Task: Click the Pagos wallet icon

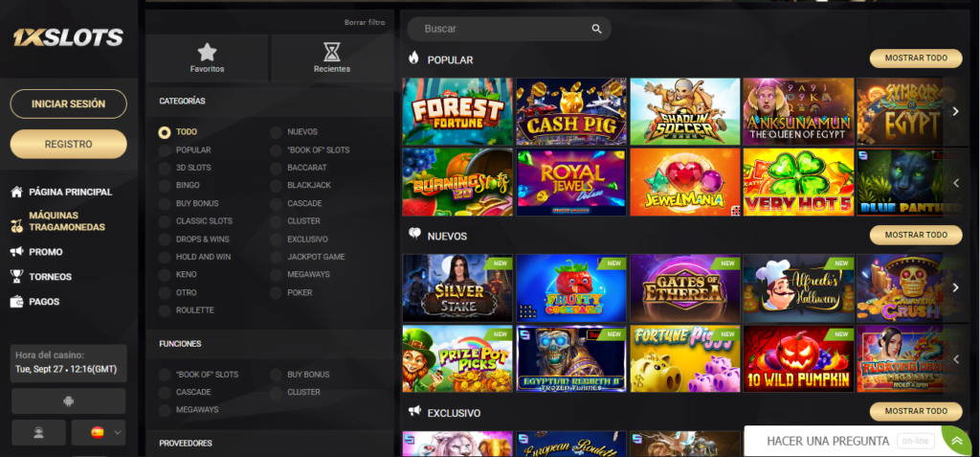Action: coord(17,301)
